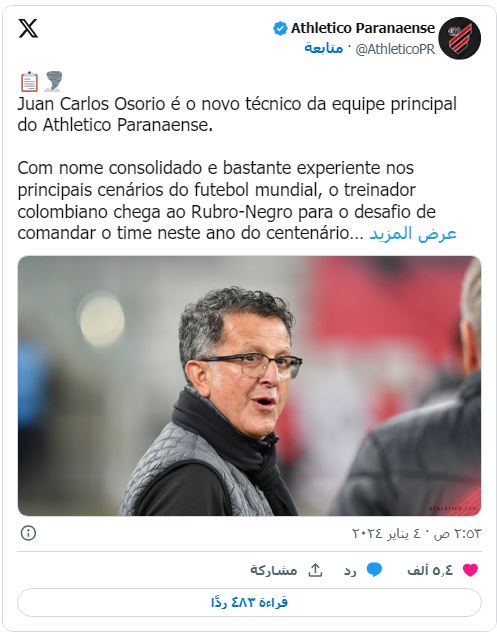Click the ٥٫٤ ألف likes count

[430, 570]
